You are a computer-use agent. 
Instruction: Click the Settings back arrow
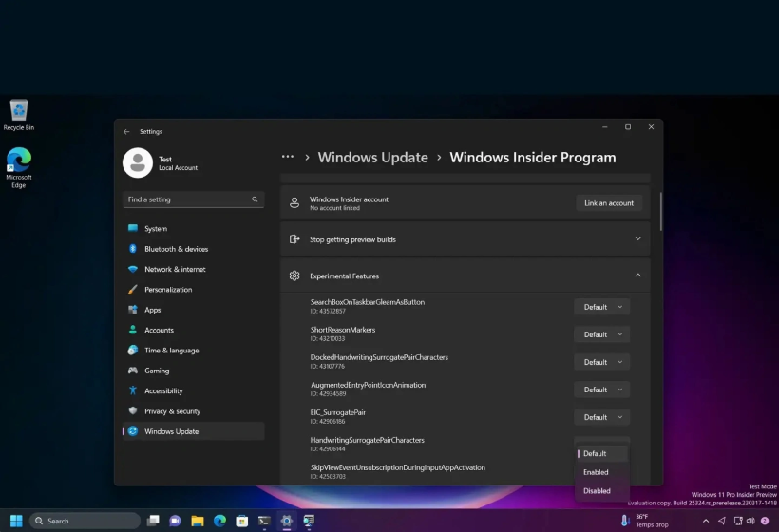tap(126, 132)
